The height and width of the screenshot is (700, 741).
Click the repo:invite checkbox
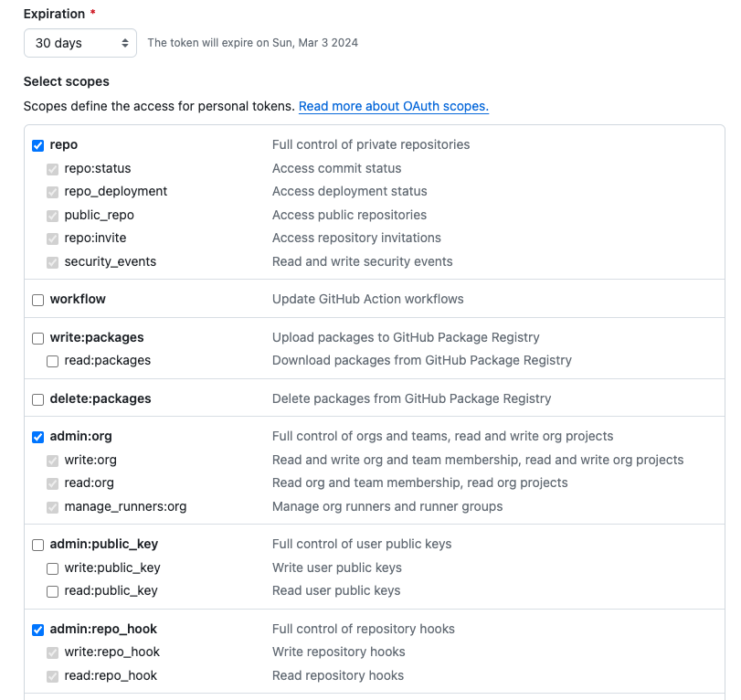pyautogui.click(x=53, y=239)
